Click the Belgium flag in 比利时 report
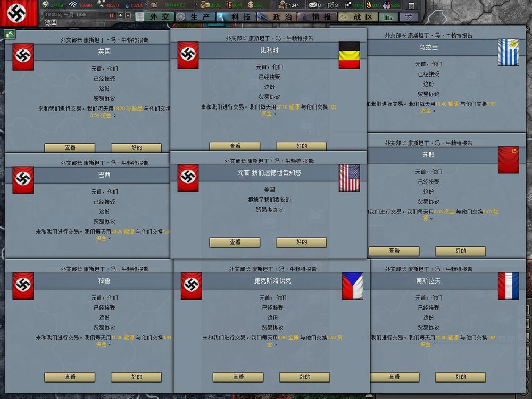Viewport: 532px width, 399px height. [x=349, y=55]
